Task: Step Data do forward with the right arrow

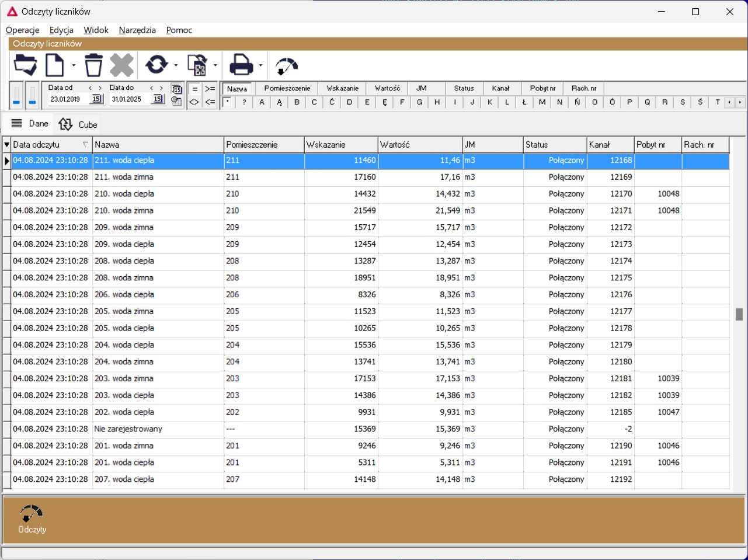Action: point(162,88)
